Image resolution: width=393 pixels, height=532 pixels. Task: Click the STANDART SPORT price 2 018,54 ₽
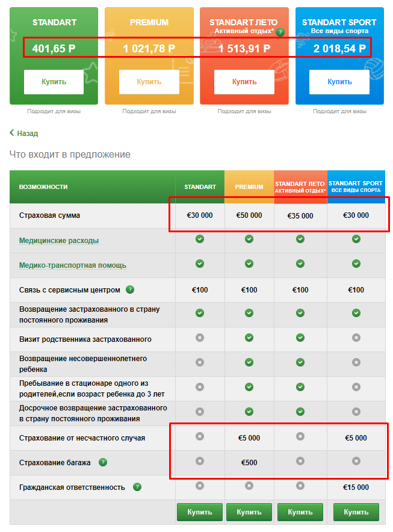coord(339,49)
